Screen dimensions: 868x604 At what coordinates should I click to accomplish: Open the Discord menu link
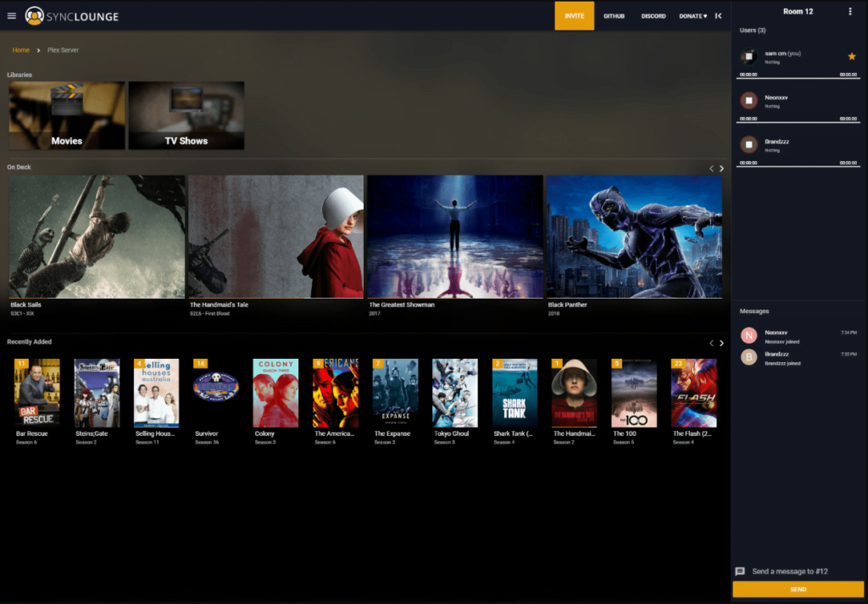(653, 16)
